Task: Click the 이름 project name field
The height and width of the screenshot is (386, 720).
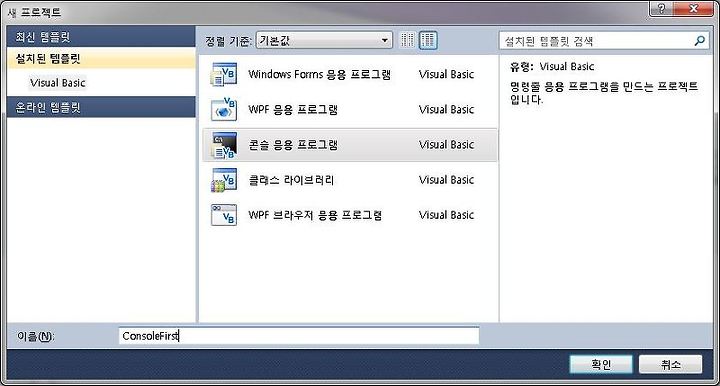Action: (299, 336)
